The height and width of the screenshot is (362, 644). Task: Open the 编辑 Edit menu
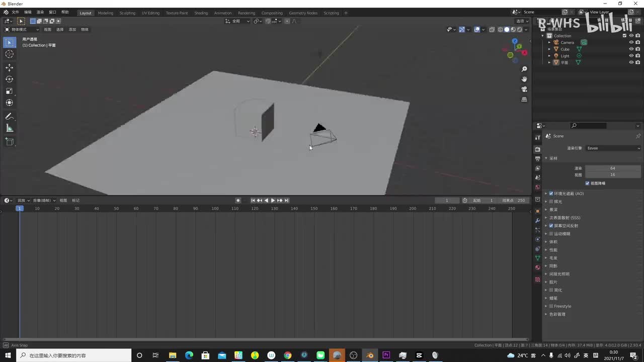(28, 13)
